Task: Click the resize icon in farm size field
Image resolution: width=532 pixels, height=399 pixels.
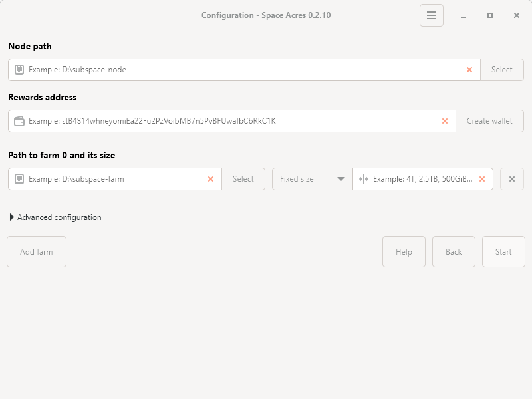Action: (363, 179)
